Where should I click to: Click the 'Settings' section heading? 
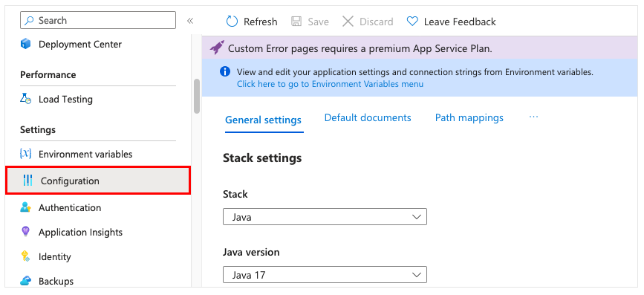[38, 129]
